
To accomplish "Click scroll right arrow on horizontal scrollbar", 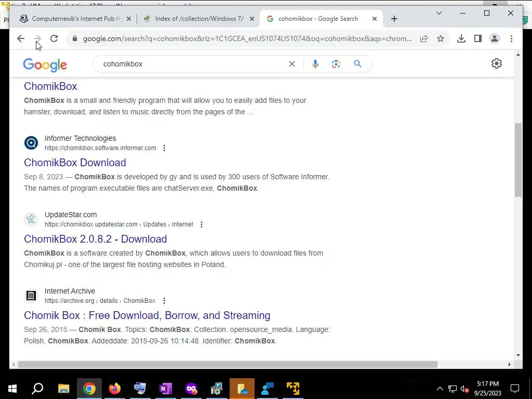I will point(509,364).
